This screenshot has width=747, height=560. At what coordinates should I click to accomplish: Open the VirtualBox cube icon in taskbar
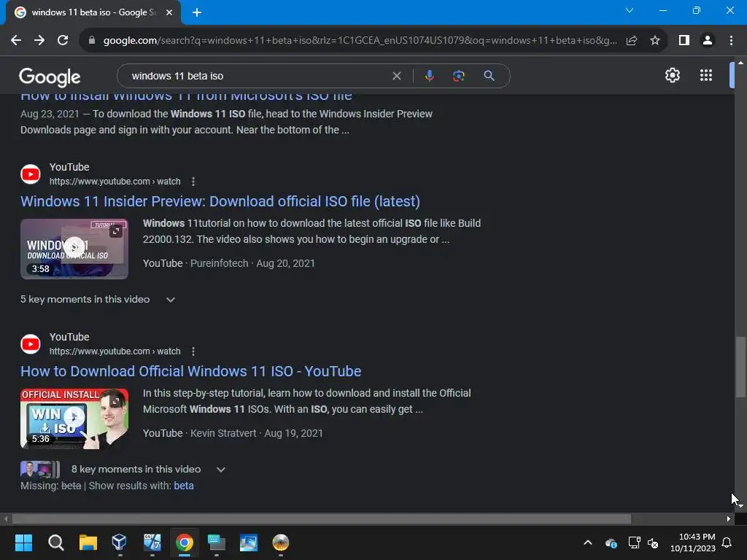[119, 542]
